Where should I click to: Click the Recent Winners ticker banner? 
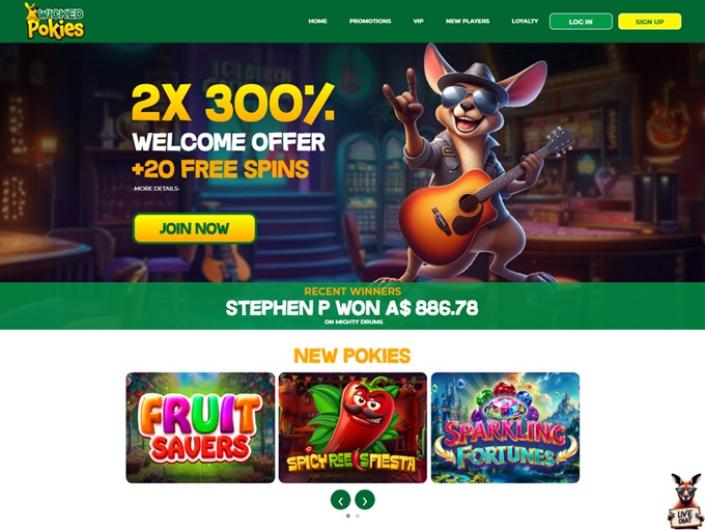tap(352, 306)
